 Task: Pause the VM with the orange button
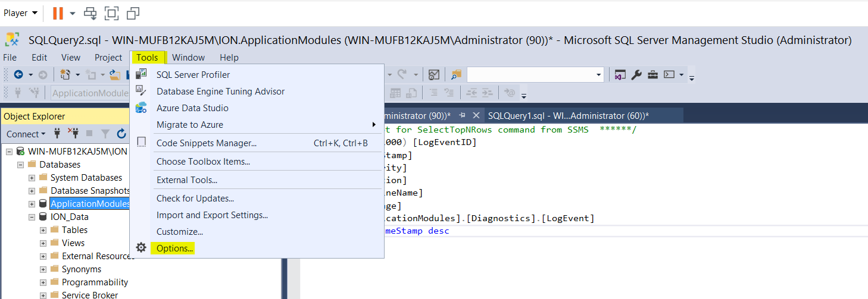point(58,12)
